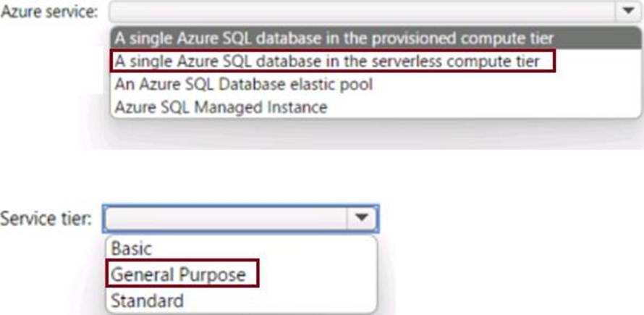The height and width of the screenshot is (315, 644).
Task: Choose Basic from the Service tier list
Action: click(242, 248)
